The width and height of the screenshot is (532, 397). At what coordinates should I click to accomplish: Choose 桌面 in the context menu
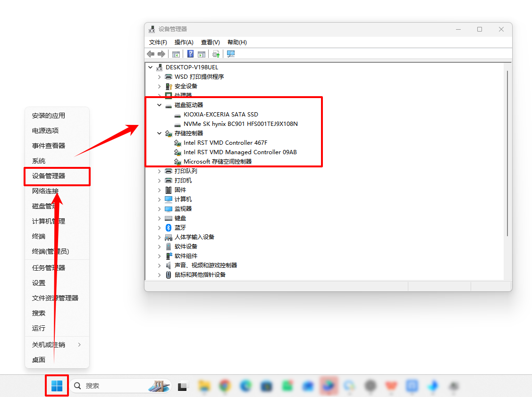(57, 360)
